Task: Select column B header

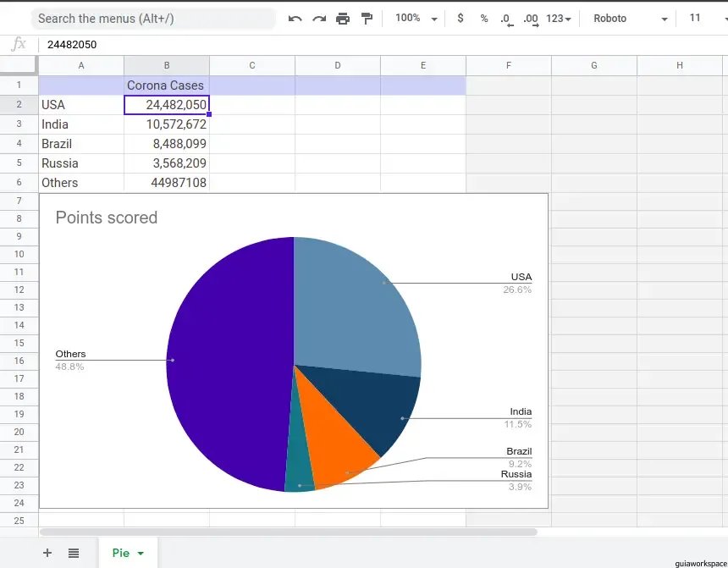Action: click(x=167, y=65)
